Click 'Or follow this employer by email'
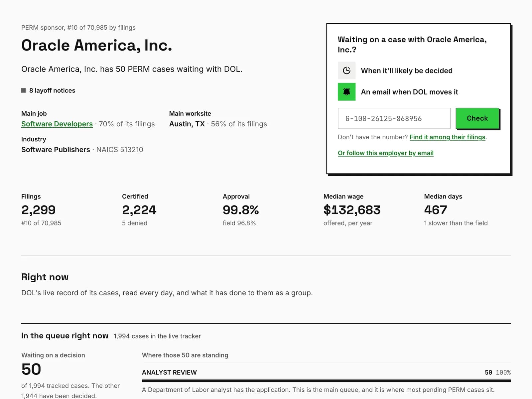Image resolution: width=532 pixels, height=399 pixels. pos(386,153)
